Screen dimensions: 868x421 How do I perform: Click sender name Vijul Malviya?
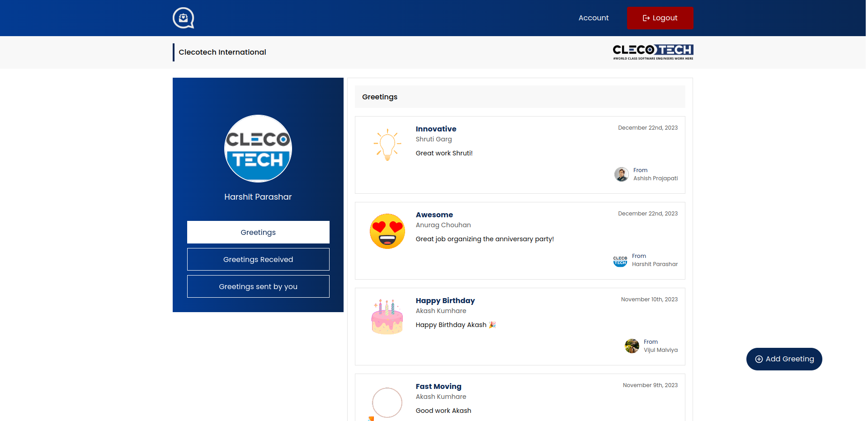[x=660, y=350]
